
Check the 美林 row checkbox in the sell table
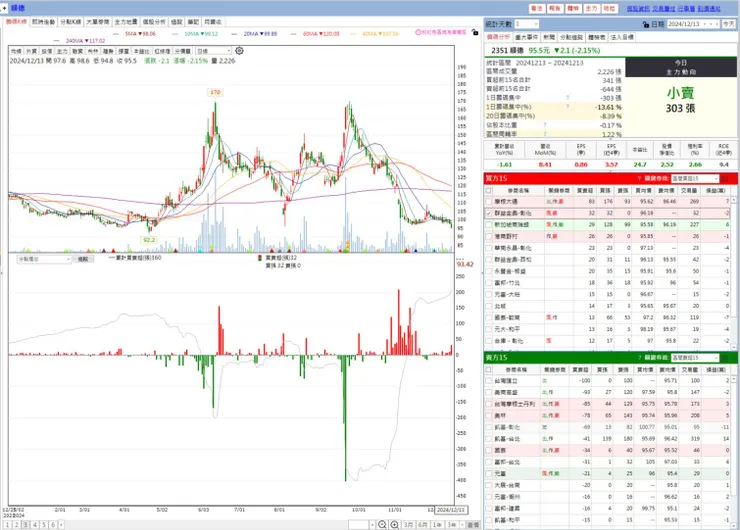[489, 415]
